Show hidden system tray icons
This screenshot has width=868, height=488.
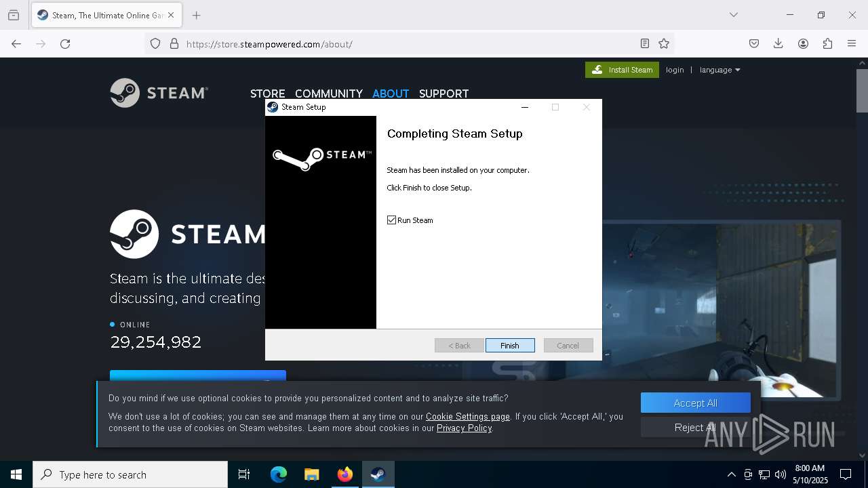tap(731, 474)
